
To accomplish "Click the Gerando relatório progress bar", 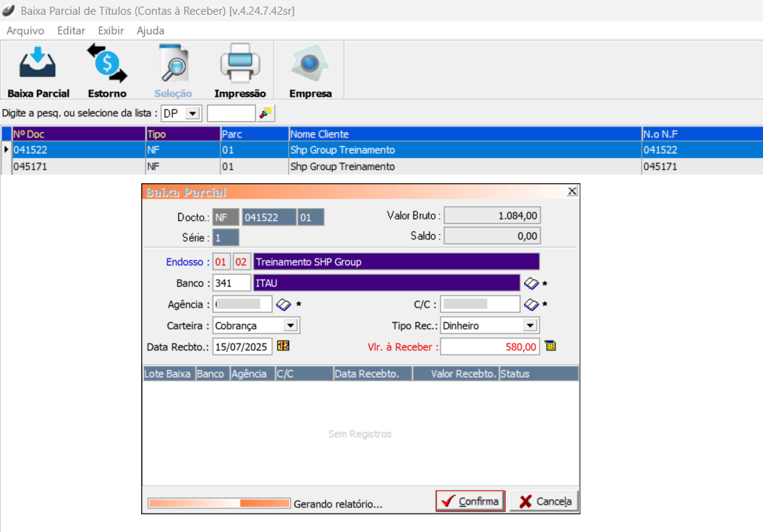I will [219, 503].
